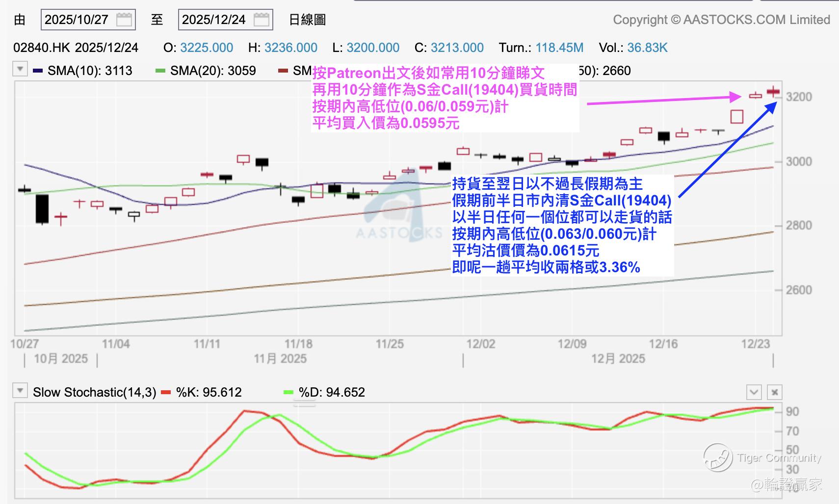Click the %D: 94.652 reading

tap(332, 392)
